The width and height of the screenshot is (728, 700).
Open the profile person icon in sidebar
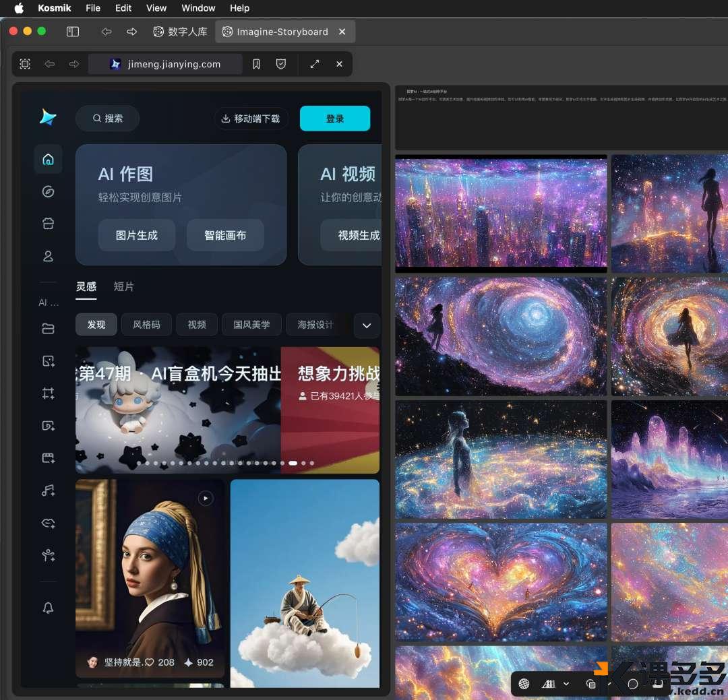(49, 256)
